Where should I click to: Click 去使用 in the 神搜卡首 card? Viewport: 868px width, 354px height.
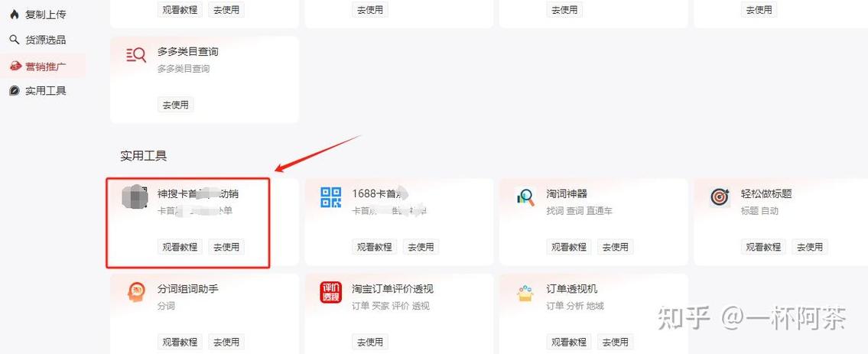pyautogui.click(x=226, y=247)
